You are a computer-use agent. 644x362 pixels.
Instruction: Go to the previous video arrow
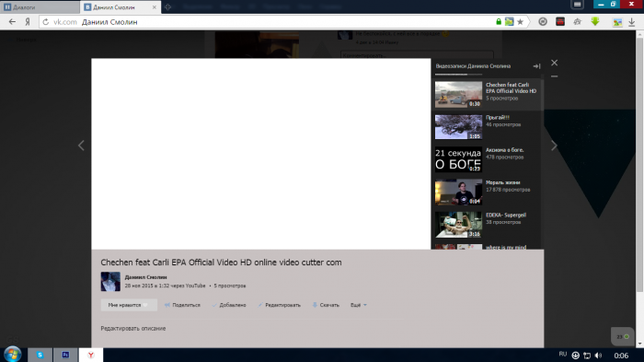pos(81,146)
